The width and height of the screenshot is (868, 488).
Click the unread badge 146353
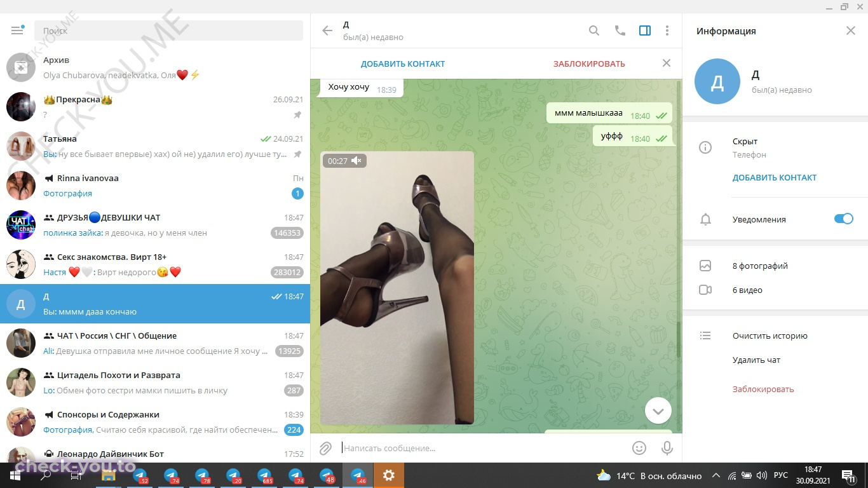pos(287,233)
